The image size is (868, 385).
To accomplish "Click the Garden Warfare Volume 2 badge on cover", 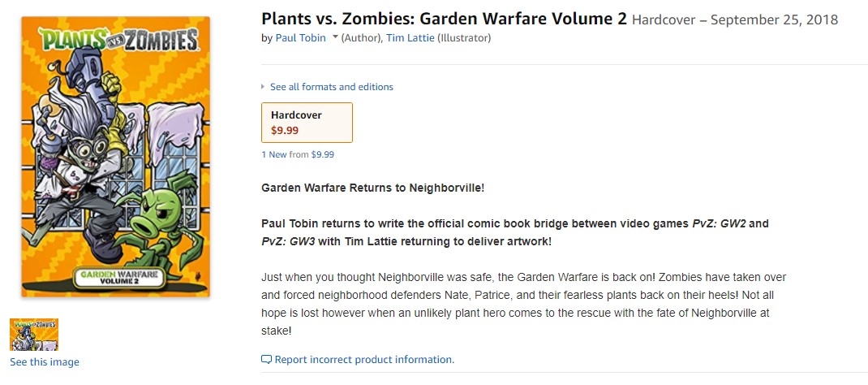I will click(118, 278).
